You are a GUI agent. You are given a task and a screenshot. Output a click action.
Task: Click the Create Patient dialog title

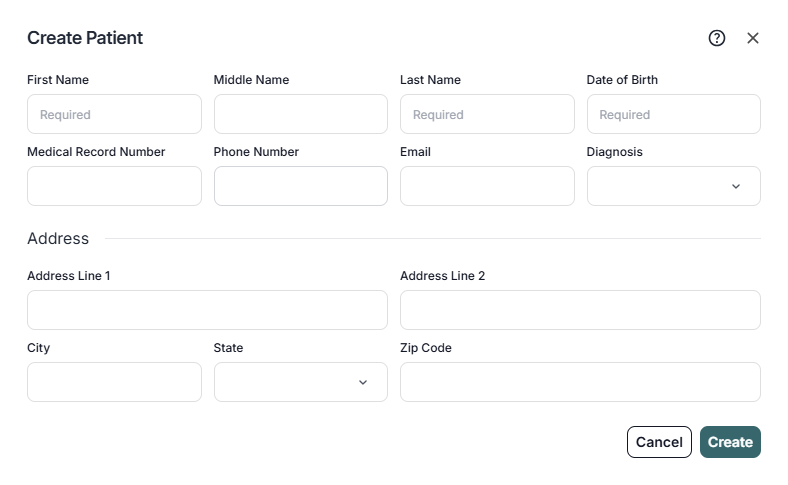pyautogui.click(x=85, y=38)
